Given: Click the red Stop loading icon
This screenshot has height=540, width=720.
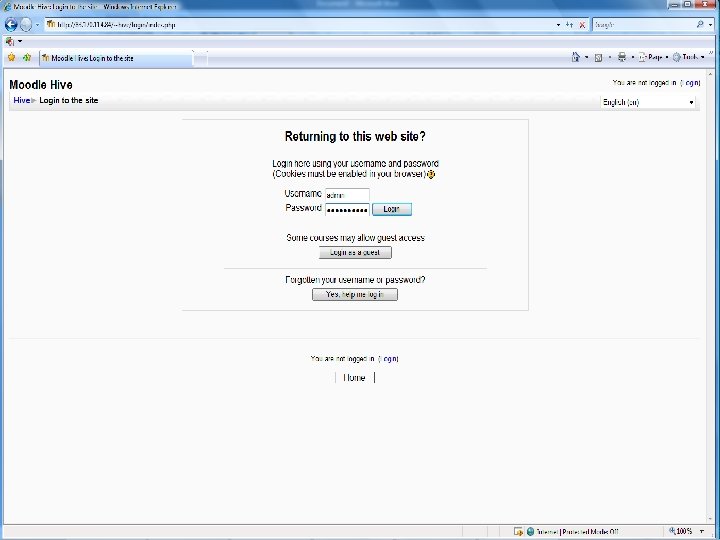Looking at the screenshot, I should 582,25.
